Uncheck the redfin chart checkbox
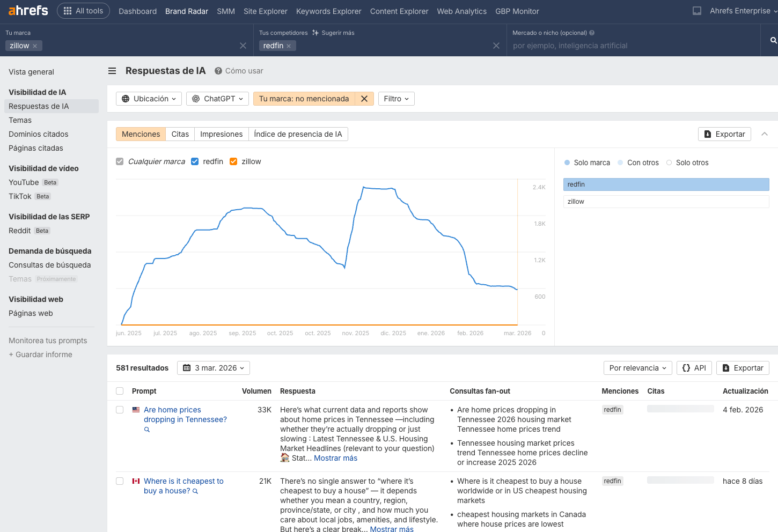778x532 pixels. [195, 161]
